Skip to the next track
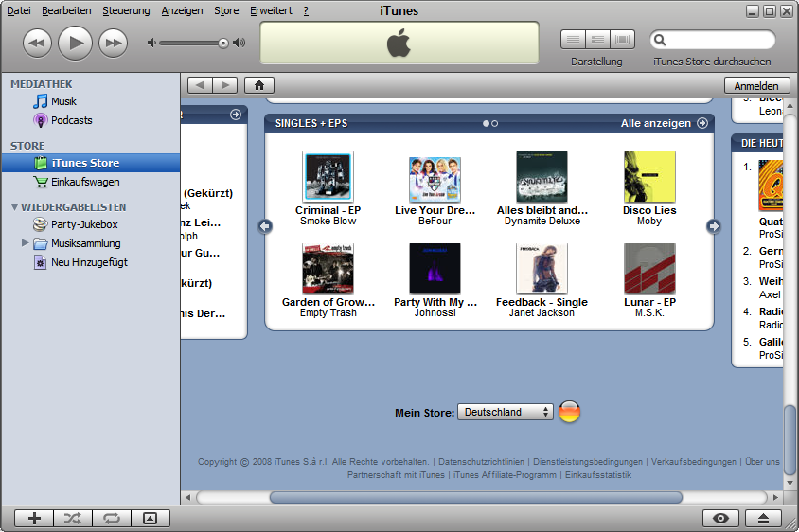 [113, 43]
